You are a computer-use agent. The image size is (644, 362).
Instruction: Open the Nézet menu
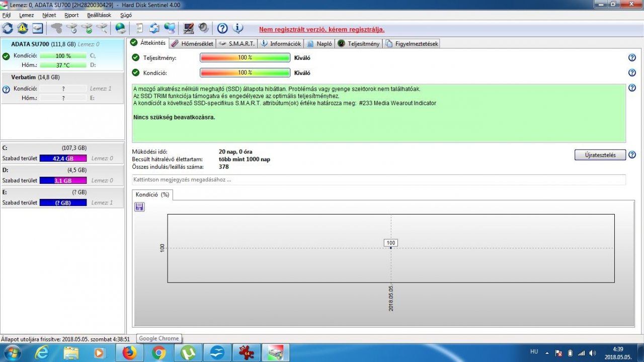pos(49,15)
